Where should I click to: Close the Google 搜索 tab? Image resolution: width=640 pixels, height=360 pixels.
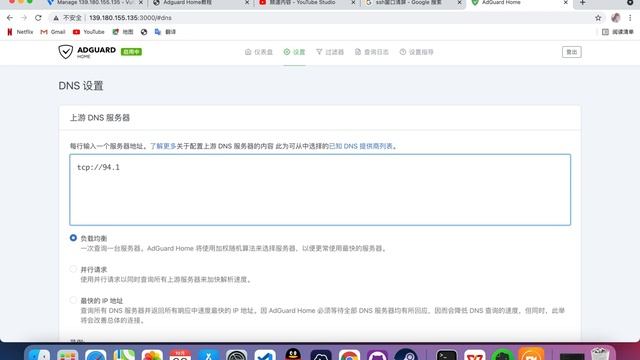coord(460,3)
